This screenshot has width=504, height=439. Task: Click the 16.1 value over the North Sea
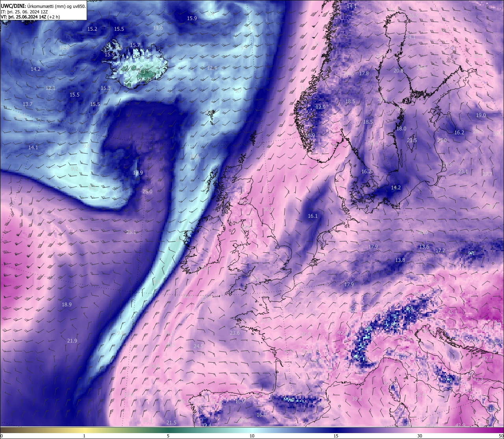click(x=313, y=216)
